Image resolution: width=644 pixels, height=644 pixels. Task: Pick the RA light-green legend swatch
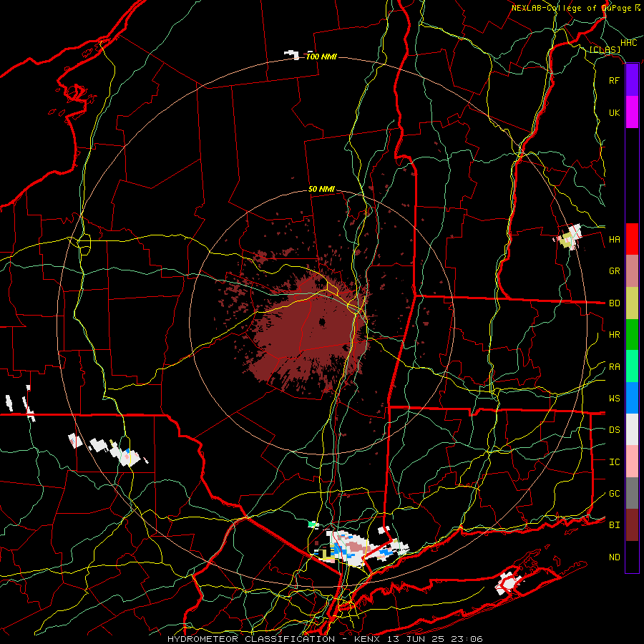click(632, 366)
